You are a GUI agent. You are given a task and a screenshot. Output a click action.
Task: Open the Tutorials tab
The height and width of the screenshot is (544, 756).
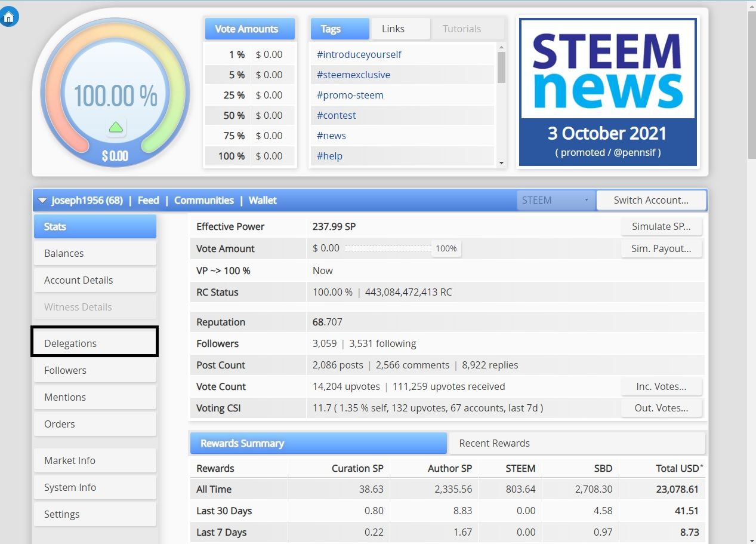click(x=468, y=29)
